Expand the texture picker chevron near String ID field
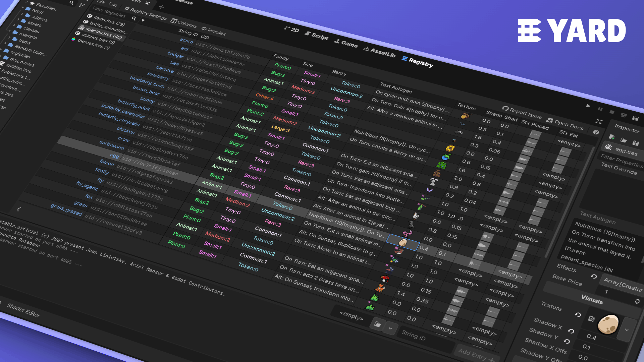Screen dimensions: 644x362 [x=390, y=329]
